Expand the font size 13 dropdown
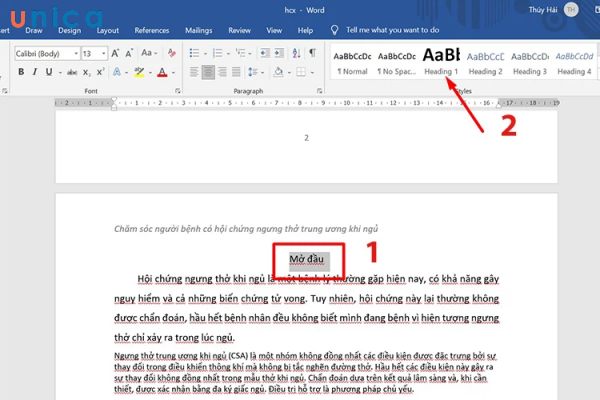Screen dimensions: 600x400 tap(104, 53)
